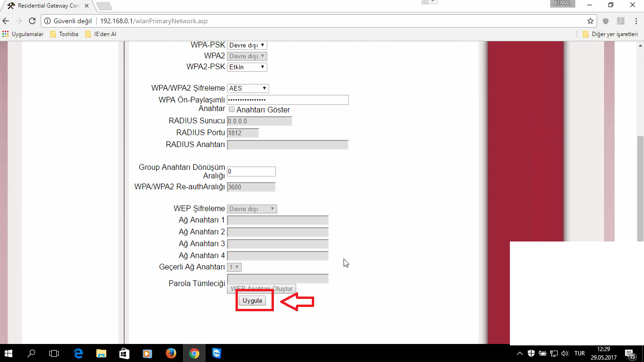Open a new Chrome tab
644x362 pixels.
(104, 6)
